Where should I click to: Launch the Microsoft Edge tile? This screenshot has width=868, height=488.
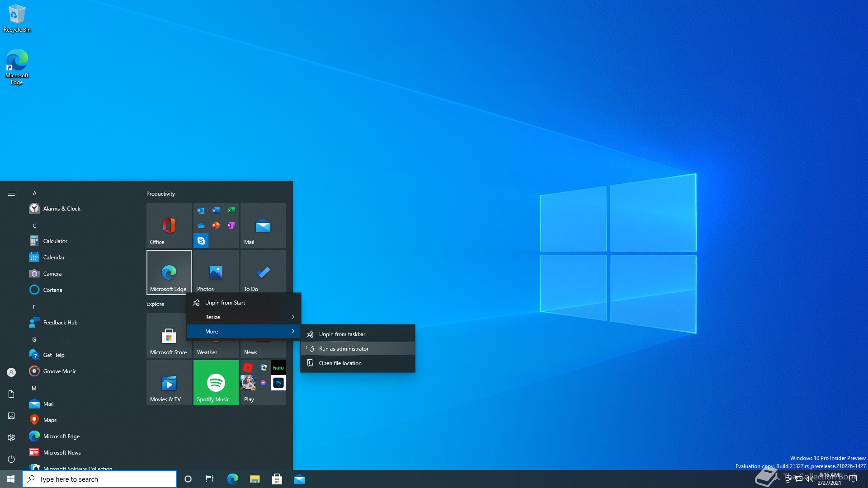[169, 272]
